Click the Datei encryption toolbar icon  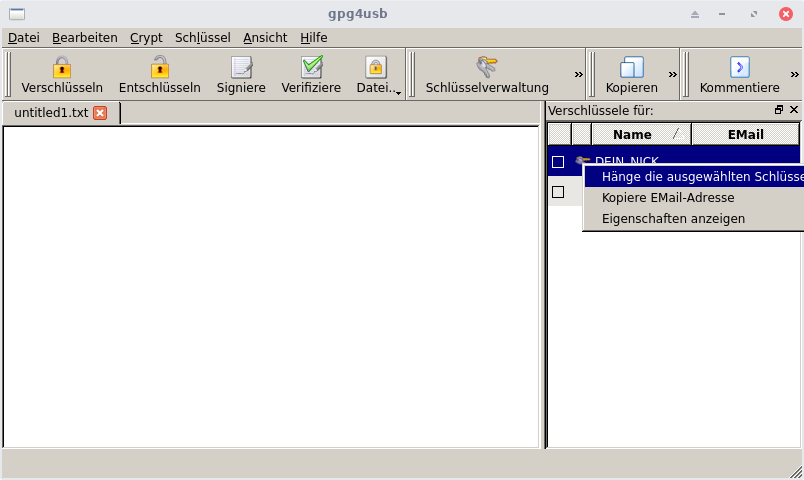pos(375,67)
